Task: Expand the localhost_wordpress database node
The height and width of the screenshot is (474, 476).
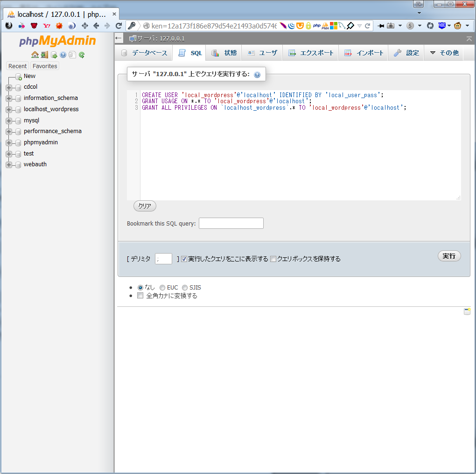Action: [x=9, y=110]
